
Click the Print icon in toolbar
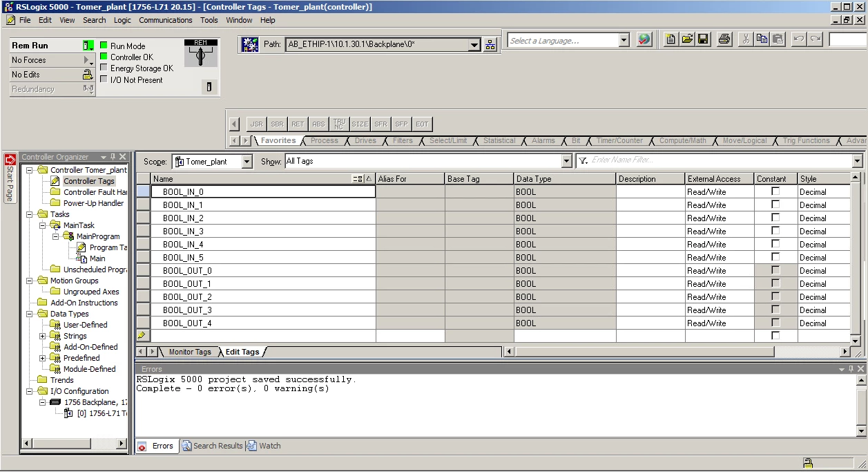[724, 39]
